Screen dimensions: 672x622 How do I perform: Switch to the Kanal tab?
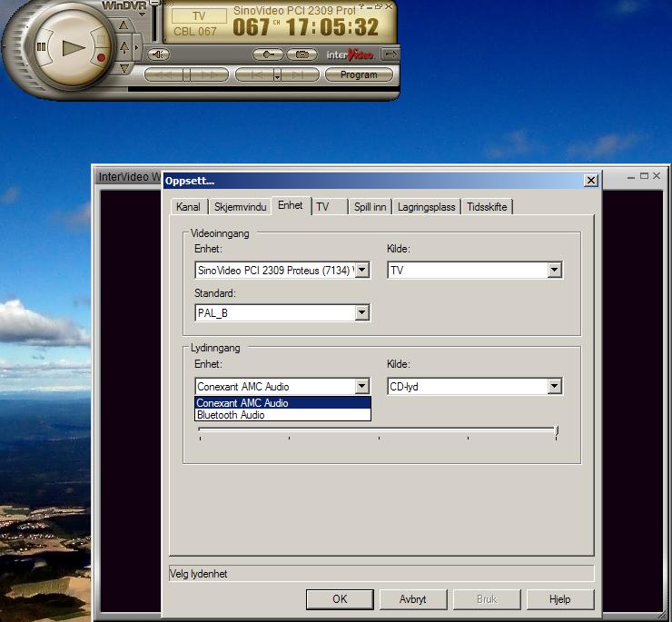(x=188, y=207)
